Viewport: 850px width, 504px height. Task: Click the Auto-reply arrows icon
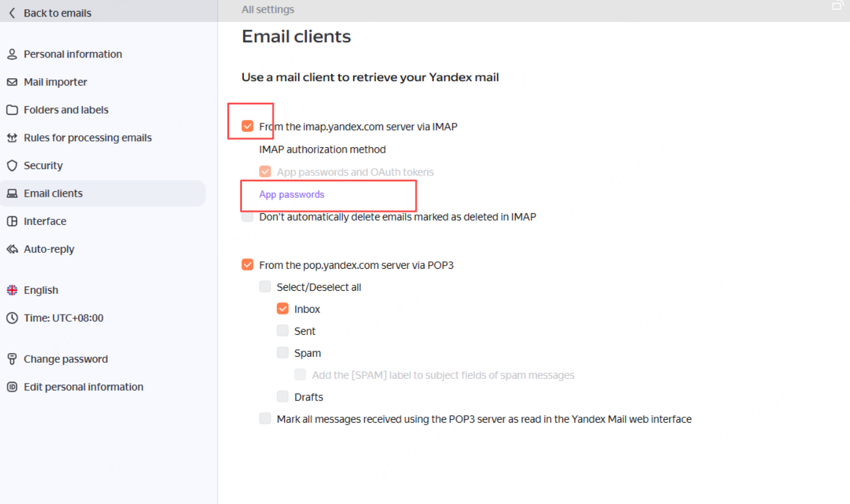tap(12, 249)
